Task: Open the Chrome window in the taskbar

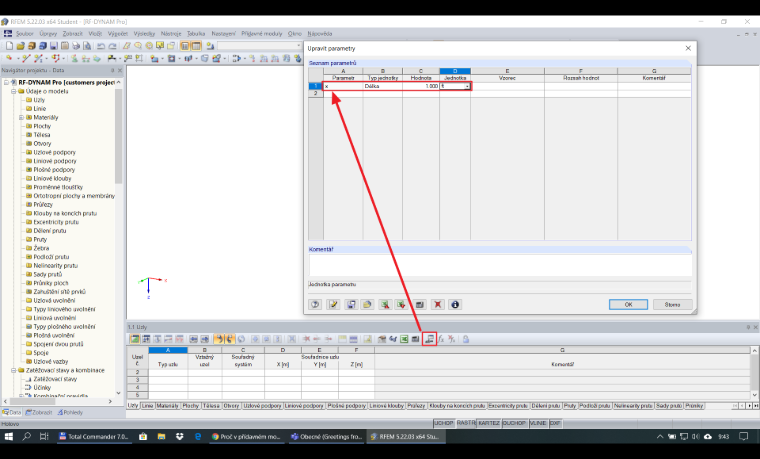Action: click(x=247, y=436)
